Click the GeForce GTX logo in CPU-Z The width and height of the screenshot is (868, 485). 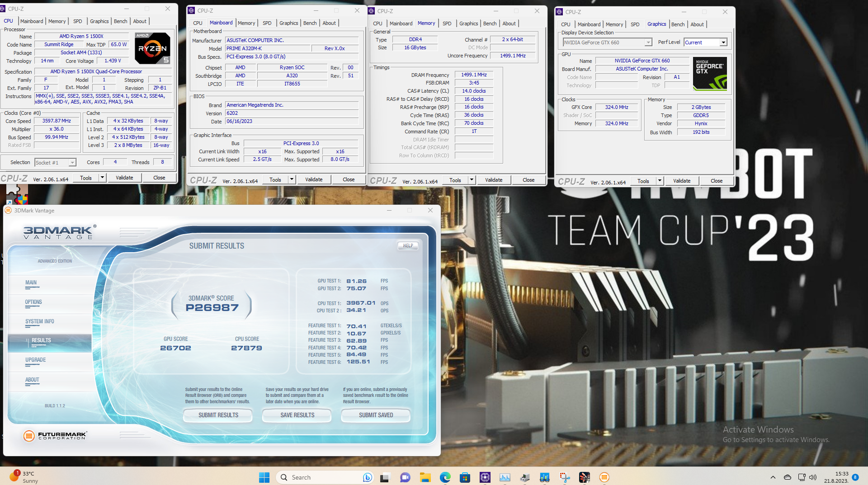pos(710,74)
